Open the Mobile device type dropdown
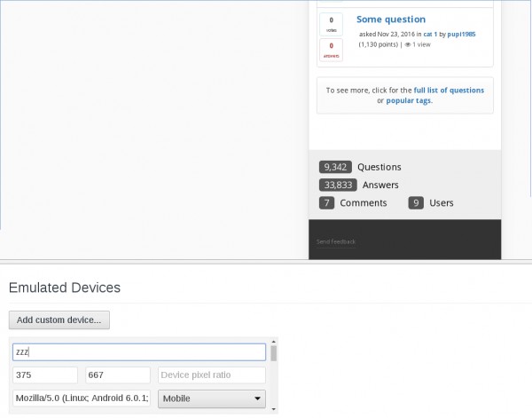Image resolution: width=532 pixels, height=418 pixels. tap(212, 398)
